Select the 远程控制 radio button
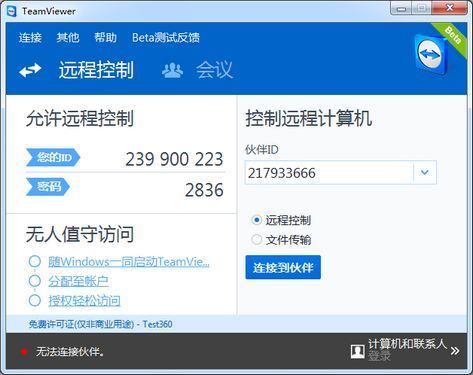473x375 pixels. [x=257, y=220]
